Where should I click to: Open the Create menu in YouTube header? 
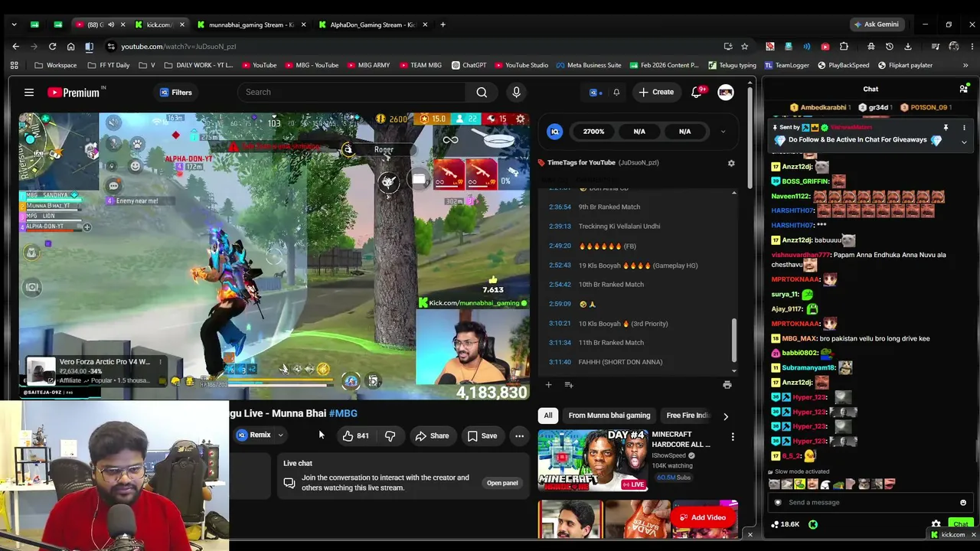[x=656, y=93]
